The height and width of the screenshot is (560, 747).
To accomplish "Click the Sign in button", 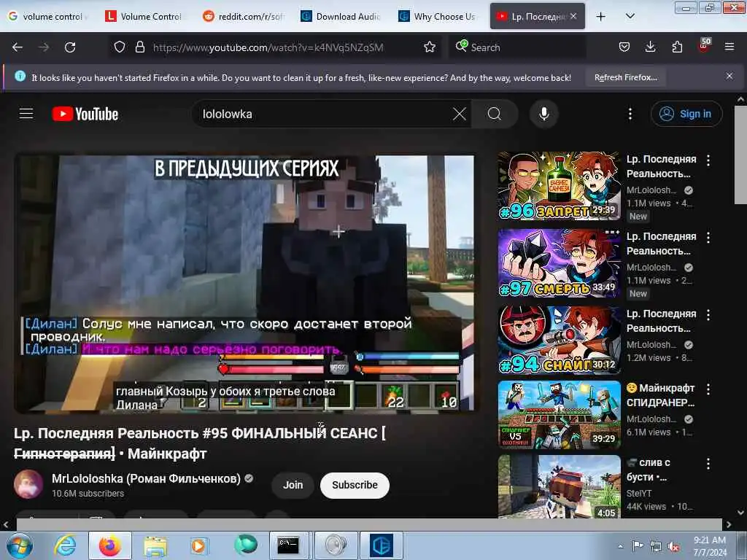I will 686,114.
